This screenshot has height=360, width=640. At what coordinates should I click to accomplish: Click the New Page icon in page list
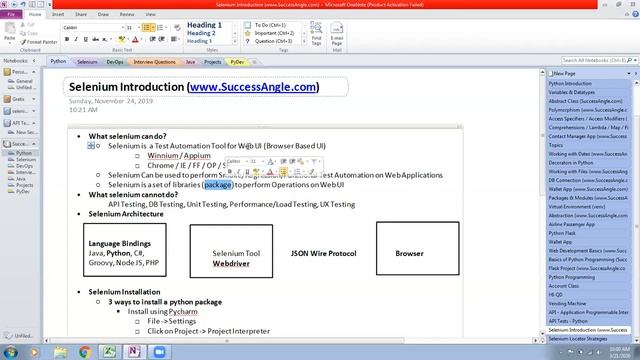pyautogui.click(x=551, y=73)
